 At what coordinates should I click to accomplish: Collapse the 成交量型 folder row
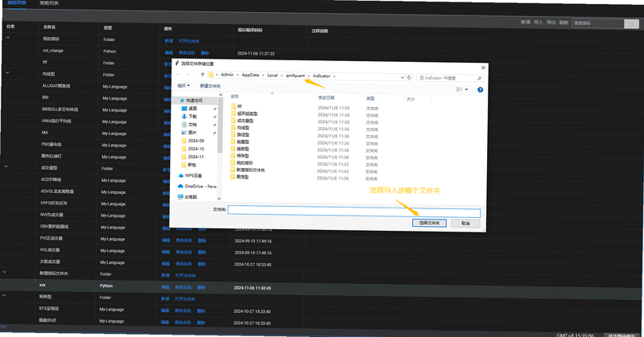coord(6,166)
